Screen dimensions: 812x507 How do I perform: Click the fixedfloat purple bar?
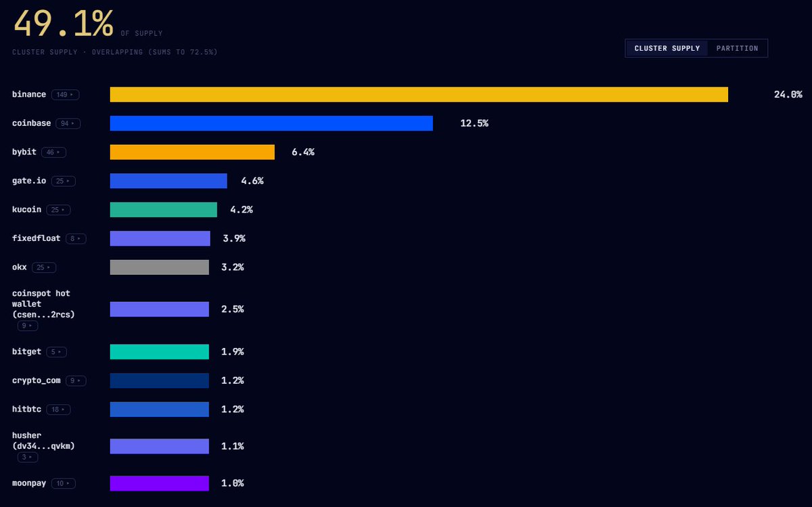[x=160, y=238]
